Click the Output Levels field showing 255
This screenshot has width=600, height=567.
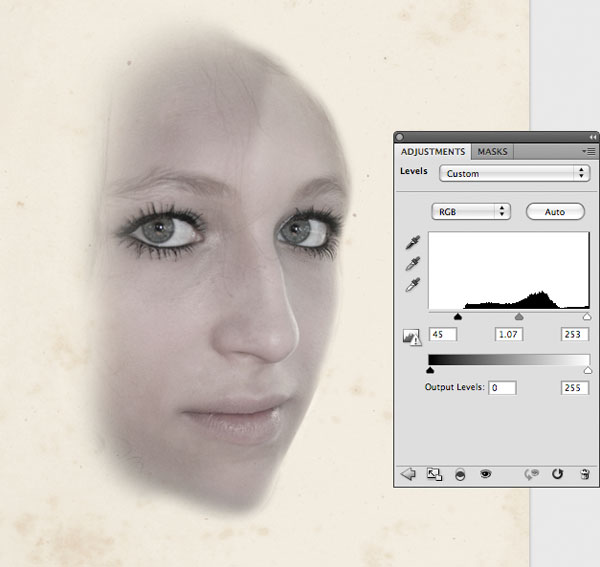[575, 388]
